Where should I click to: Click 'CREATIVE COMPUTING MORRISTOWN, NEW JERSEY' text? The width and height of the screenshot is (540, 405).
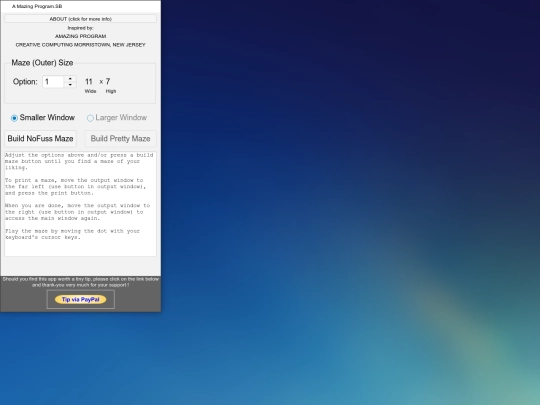[x=80, y=45]
